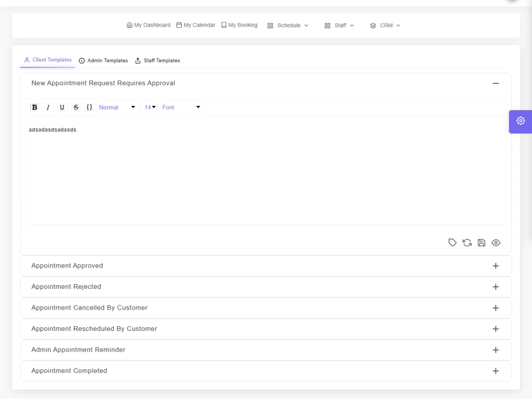Open the Normal block style dropdown
This screenshot has height=399, width=532.
[x=117, y=107]
